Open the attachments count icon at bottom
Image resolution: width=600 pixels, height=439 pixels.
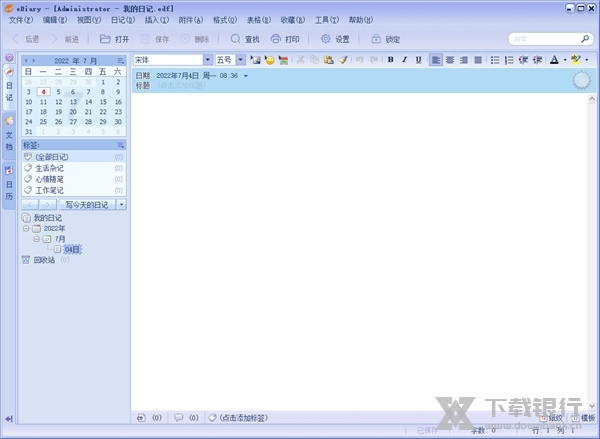(x=141, y=418)
